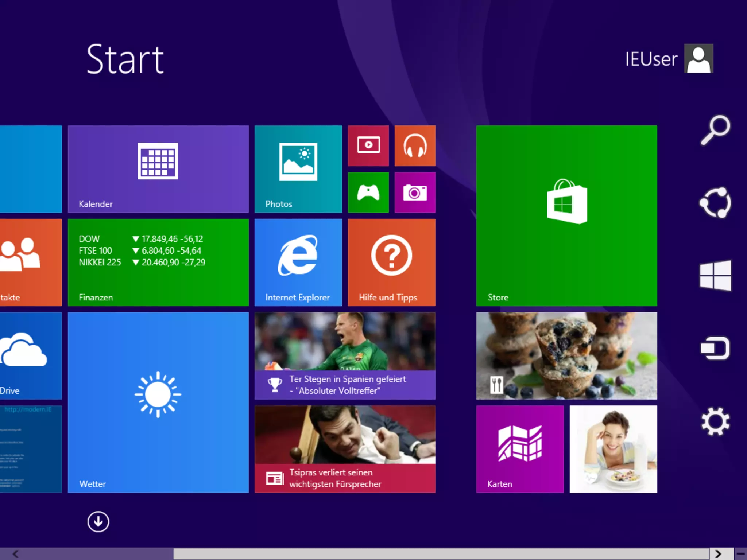The height and width of the screenshot is (560, 747).
Task: Click the Windows Start charm logo
Action: (715, 276)
